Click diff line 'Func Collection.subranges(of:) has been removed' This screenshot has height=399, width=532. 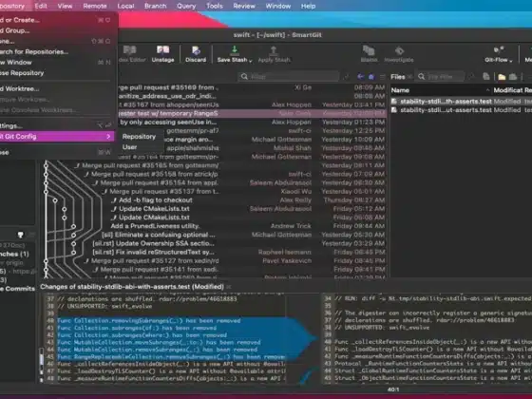137,328
